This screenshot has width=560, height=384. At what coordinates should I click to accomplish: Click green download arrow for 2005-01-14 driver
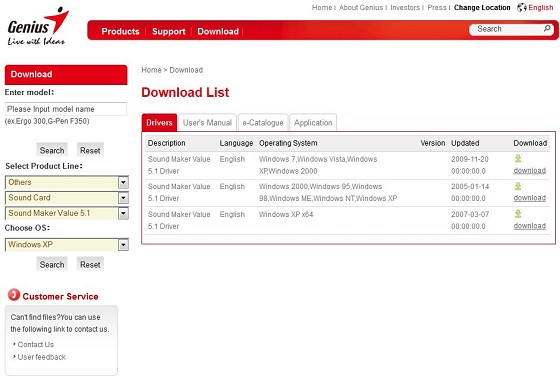(518, 186)
